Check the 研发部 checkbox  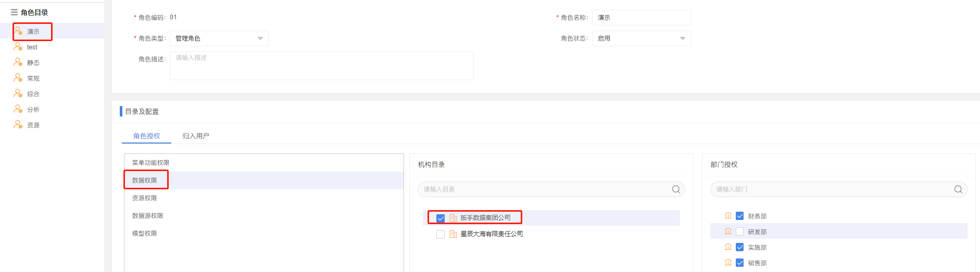point(739,231)
